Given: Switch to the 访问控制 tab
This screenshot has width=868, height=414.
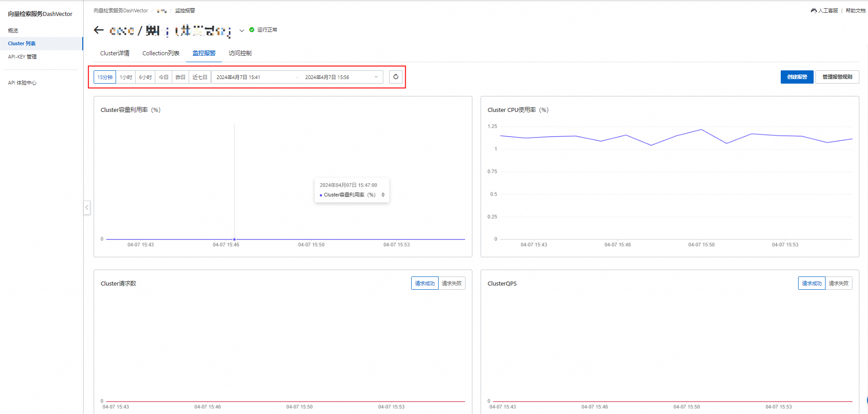Looking at the screenshot, I should (x=240, y=53).
